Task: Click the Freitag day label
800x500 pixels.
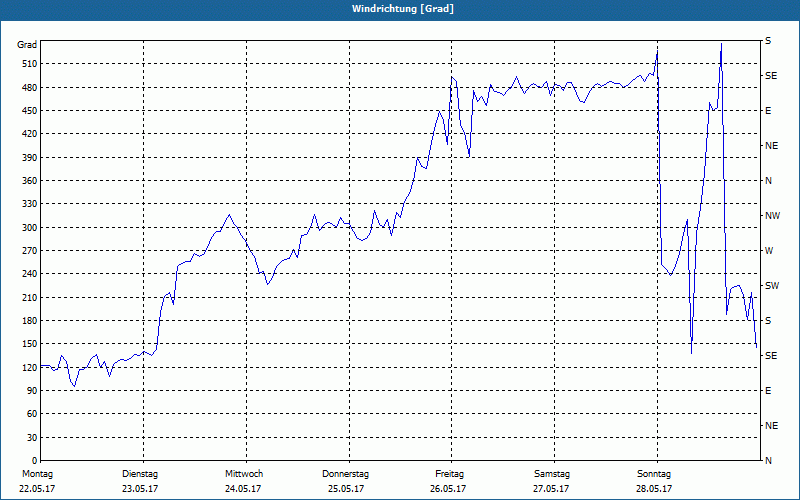Action: pos(449,474)
